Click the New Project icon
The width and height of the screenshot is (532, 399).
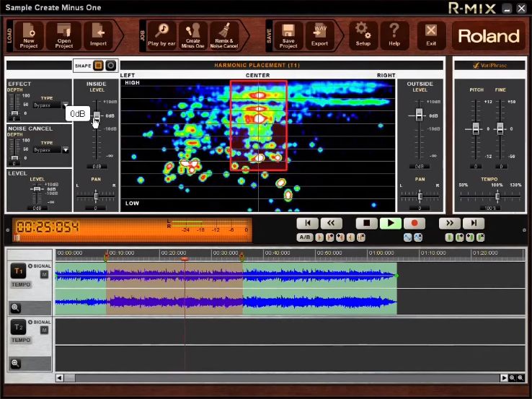click(x=29, y=35)
